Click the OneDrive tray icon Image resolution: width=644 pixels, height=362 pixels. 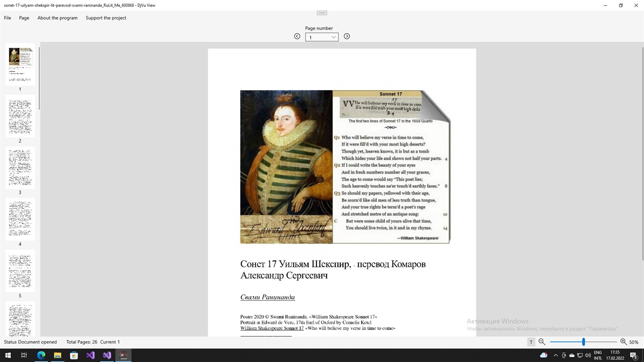tap(572, 355)
